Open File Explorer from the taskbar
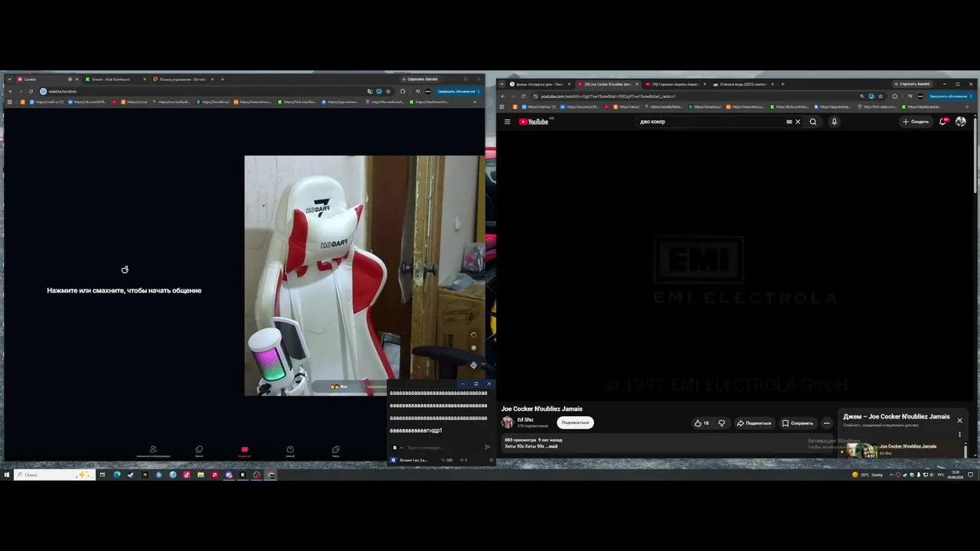 (201, 474)
